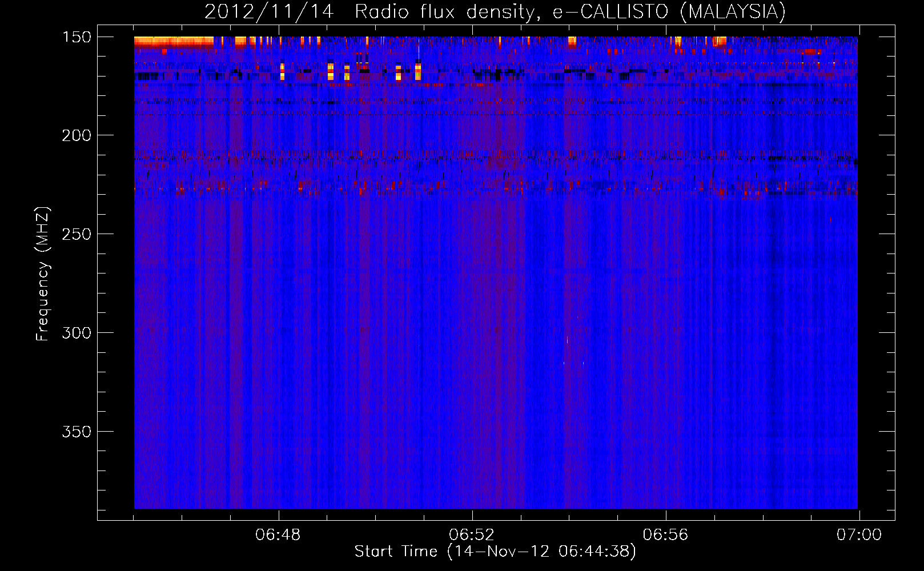924x571 pixels.
Task: Click the 06:48 time tick label
Action: click(278, 535)
